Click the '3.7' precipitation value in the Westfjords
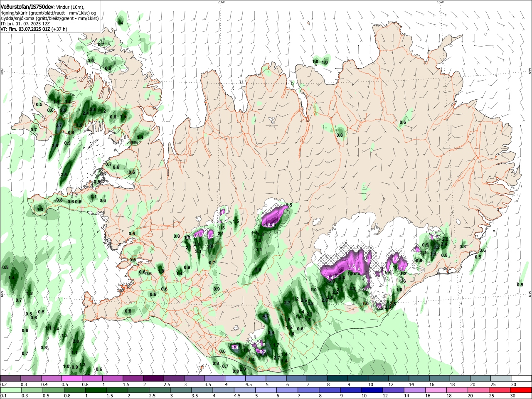This screenshot has width=532, height=399. tap(59, 125)
